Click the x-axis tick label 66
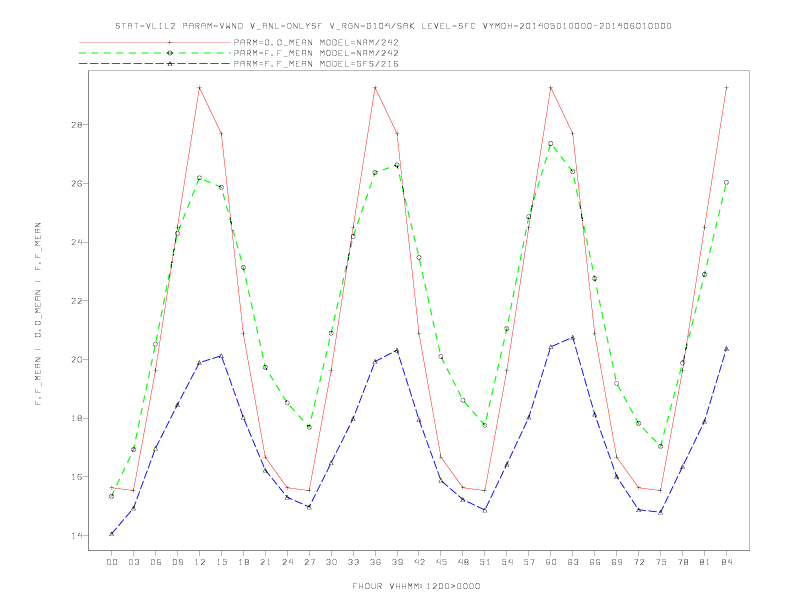This screenshot has height=612, width=792. tap(595, 562)
